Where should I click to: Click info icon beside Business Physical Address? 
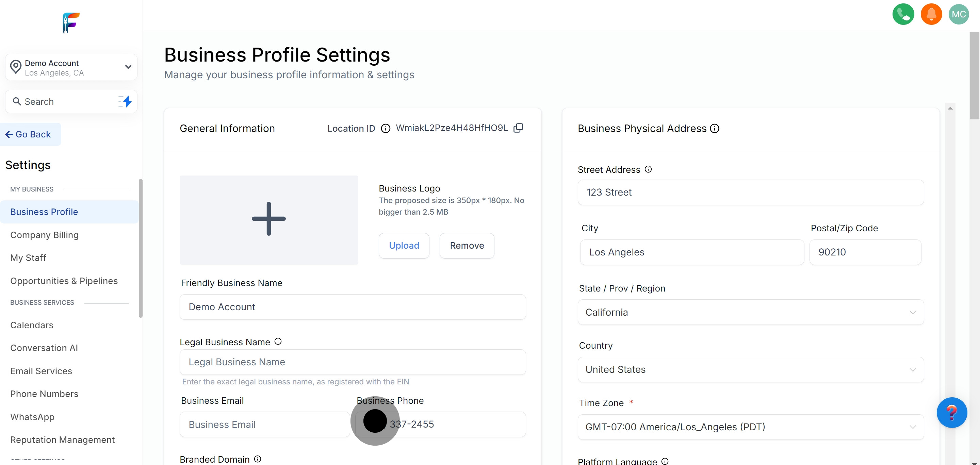coord(715,129)
